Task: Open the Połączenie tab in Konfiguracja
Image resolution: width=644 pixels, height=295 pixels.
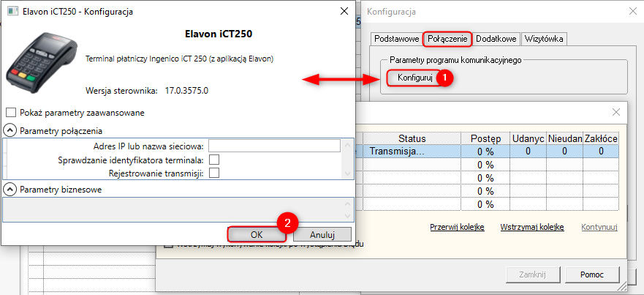Action: click(447, 39)
